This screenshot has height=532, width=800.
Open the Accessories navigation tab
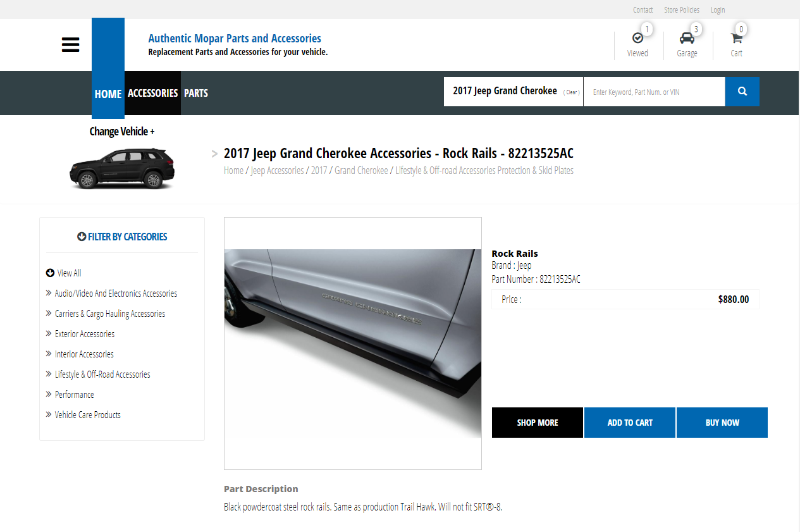tap(152, 93)
